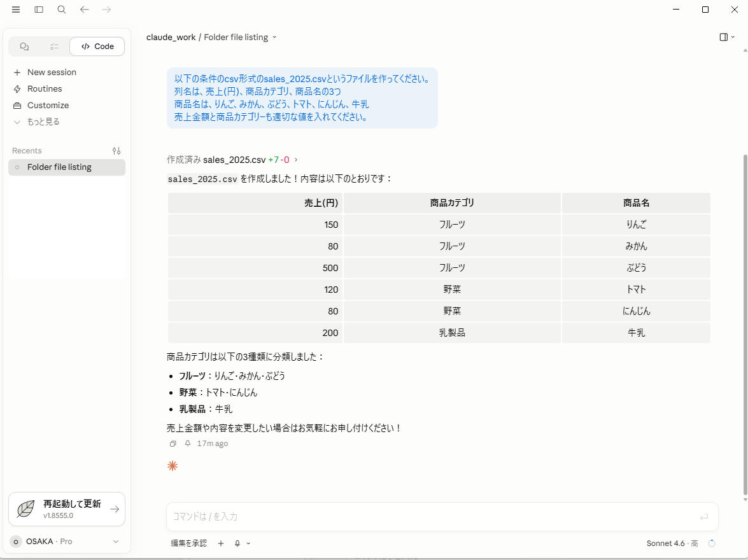Click the 乳製品 category cell
Viewport: 748px width, 560px height.
pos(452,333)
